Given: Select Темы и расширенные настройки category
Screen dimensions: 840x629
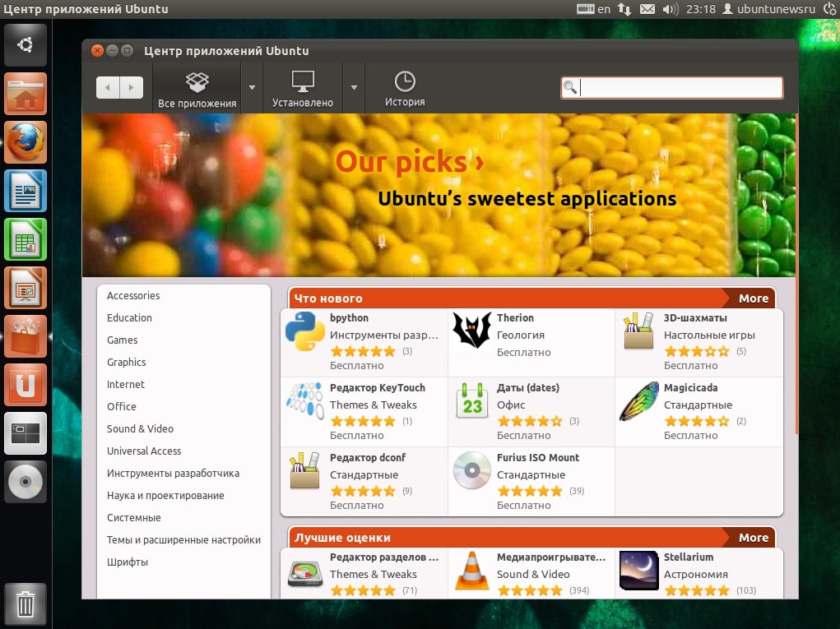Looking at the screenshot, I should 183,540.
